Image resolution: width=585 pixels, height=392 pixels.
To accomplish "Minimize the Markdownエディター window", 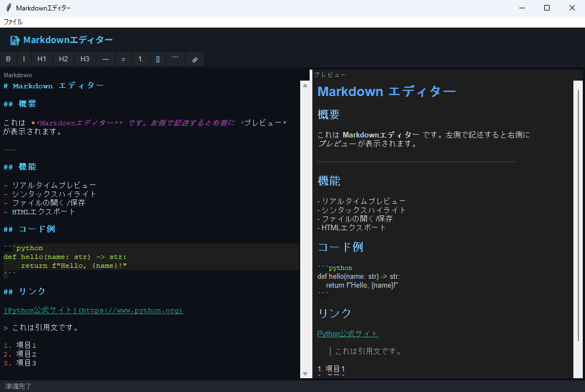I will tap(522, 8).
